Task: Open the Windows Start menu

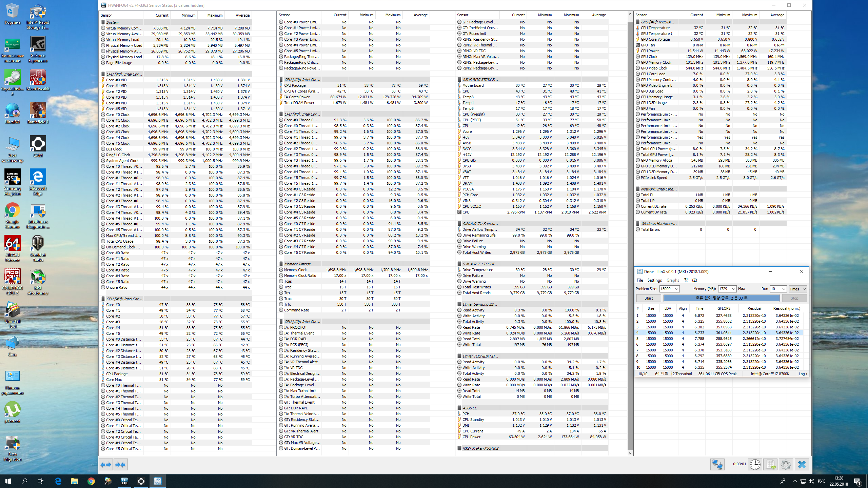Action: click(x=8, y=481)
